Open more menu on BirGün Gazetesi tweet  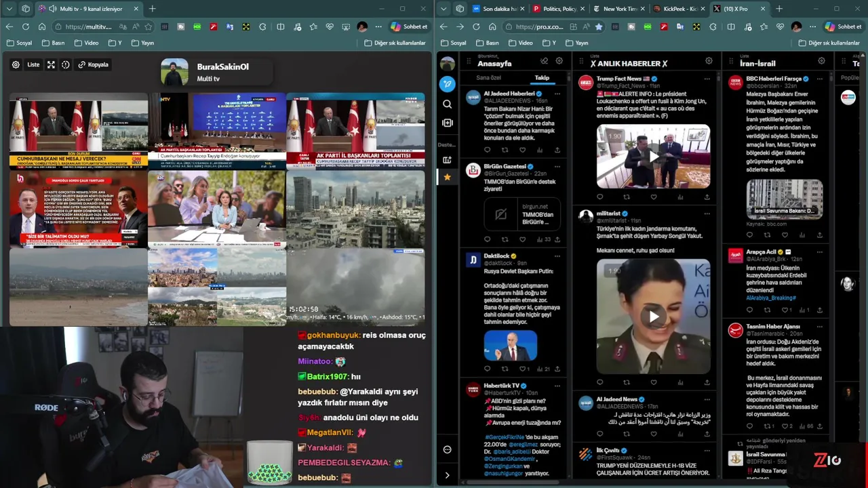click(557, 166)
